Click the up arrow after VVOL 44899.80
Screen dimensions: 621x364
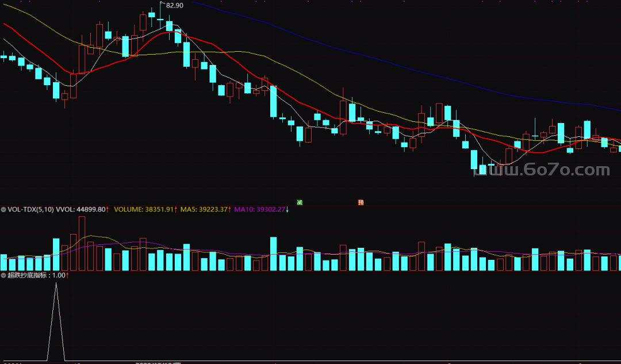click(108, 210)
